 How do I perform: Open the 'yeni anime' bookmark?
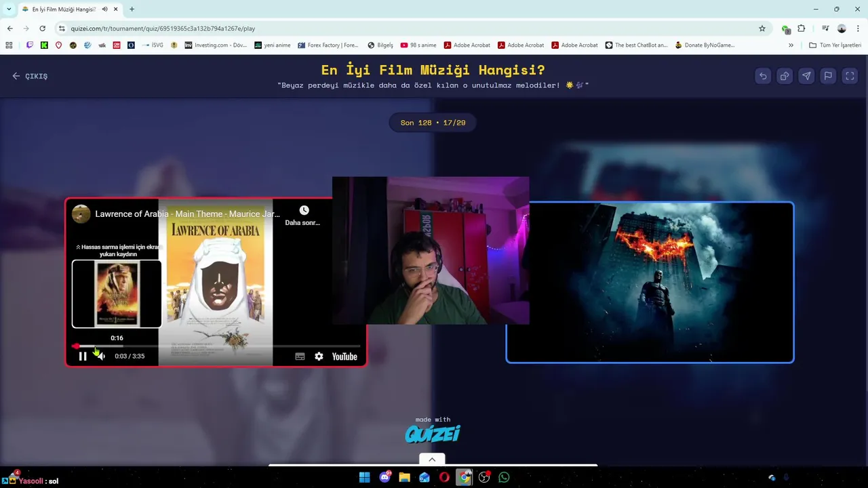(272, 45)
